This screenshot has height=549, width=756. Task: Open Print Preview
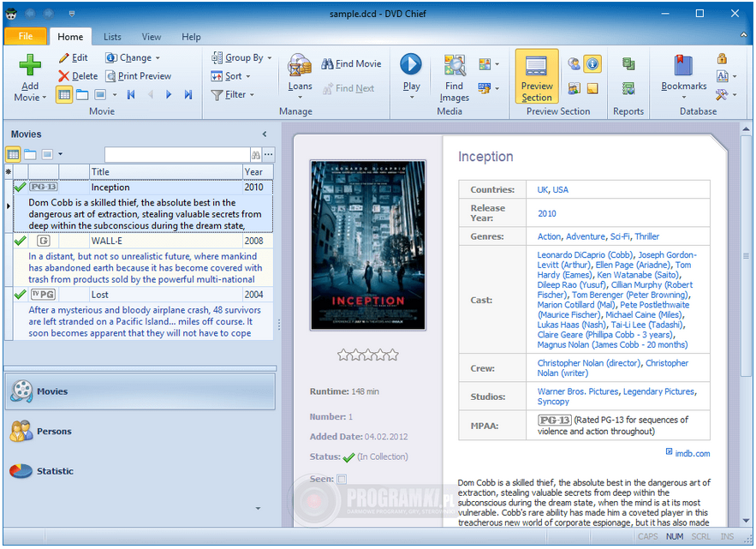coord(139,76)
